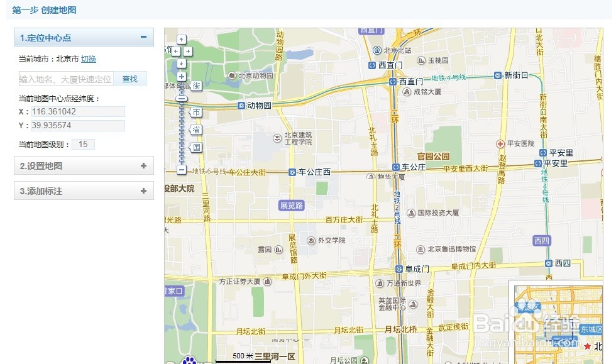
Task: Click the 北京鲁迅博物馆 museum icon
Action: point(421,250)
